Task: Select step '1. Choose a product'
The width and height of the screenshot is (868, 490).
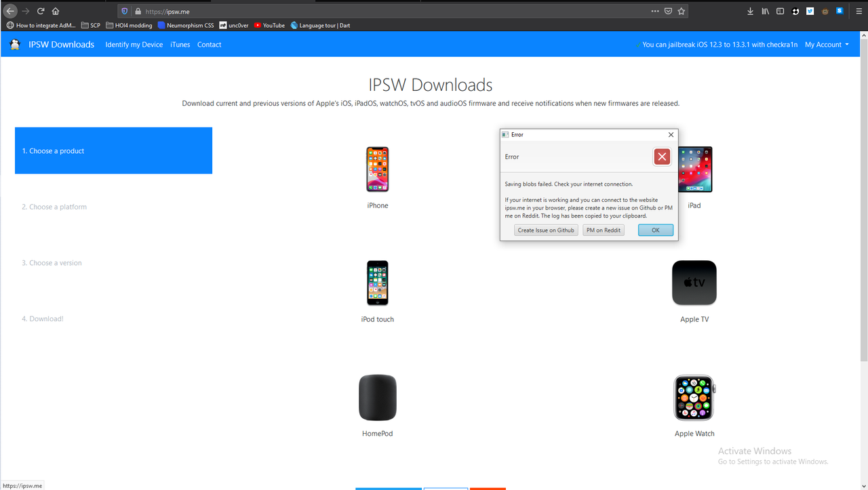Action: pyautogui.click(x=113, y=150)
